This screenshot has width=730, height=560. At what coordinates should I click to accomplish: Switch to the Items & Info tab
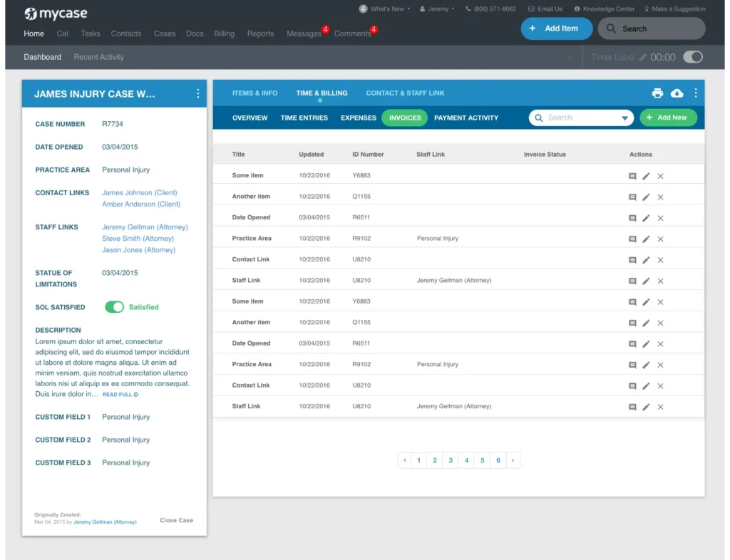coord(255,93)
